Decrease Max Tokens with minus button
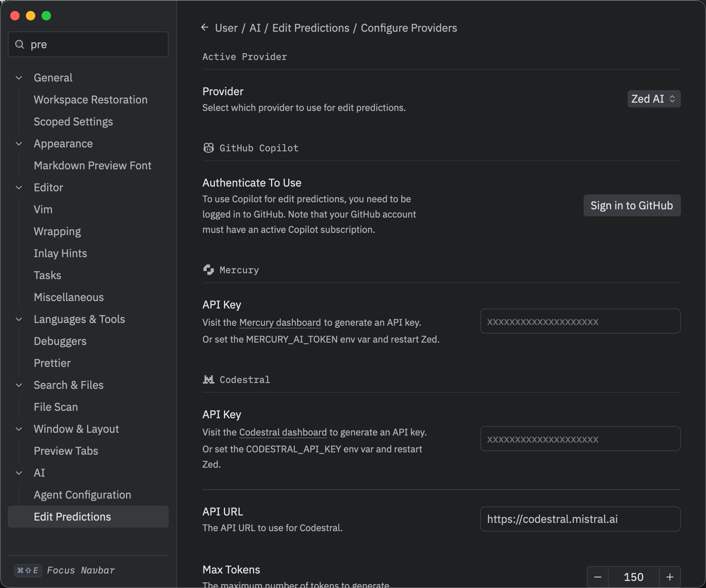 [598, 577]
